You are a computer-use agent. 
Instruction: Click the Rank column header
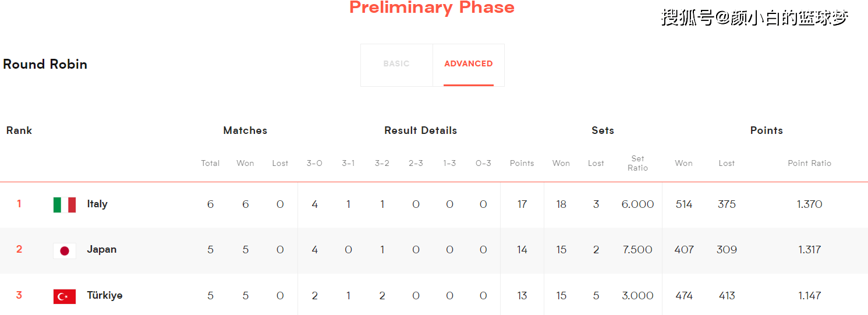(x=19, y=130)
